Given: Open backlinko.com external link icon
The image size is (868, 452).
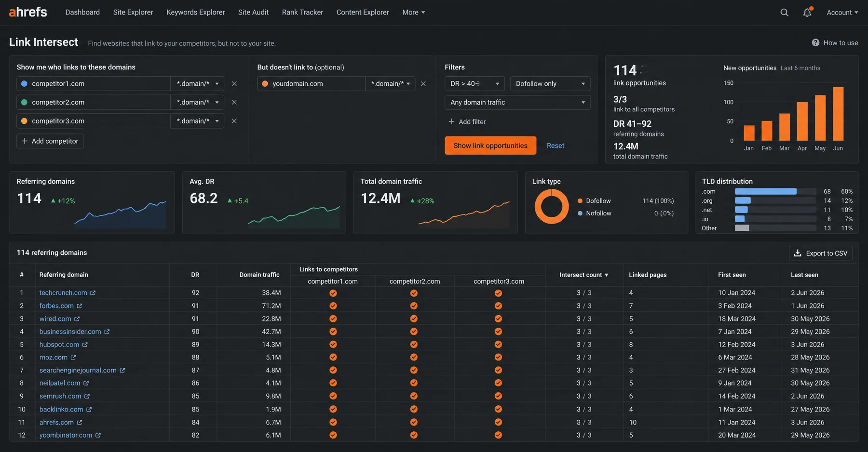Looking at the screenshot, I should (x=89, y=410).
